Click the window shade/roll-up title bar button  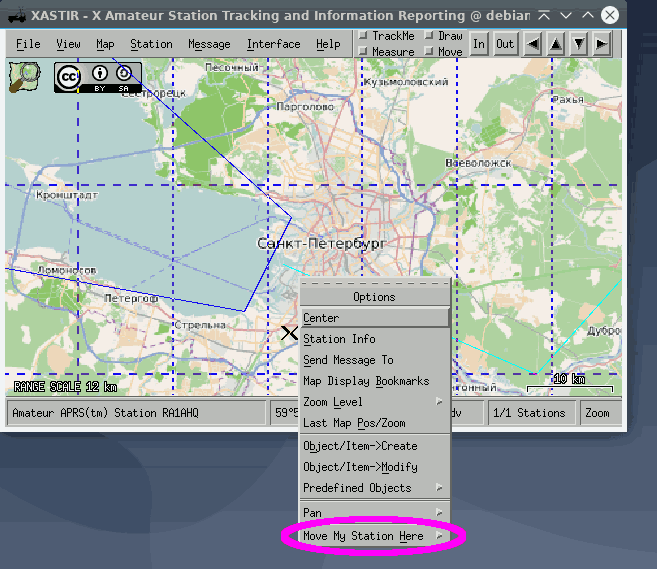pyautogui.click(x=544, y=16)
